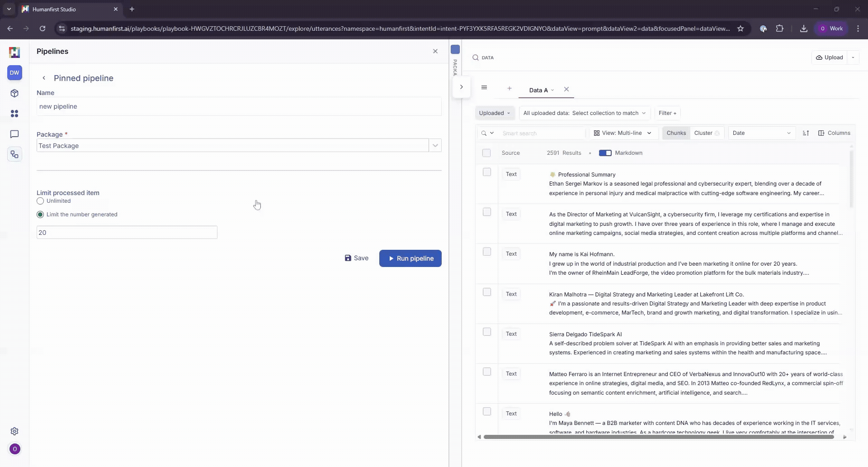Go back using Pinned pipeline arrow

(x=44, y=78)
